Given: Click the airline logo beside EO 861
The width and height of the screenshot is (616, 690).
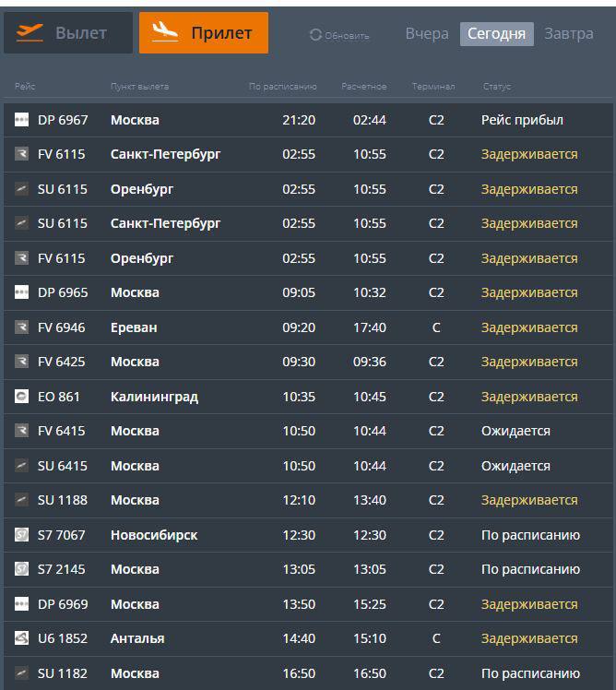Looking at the screenshot, I should click(21, 397).
